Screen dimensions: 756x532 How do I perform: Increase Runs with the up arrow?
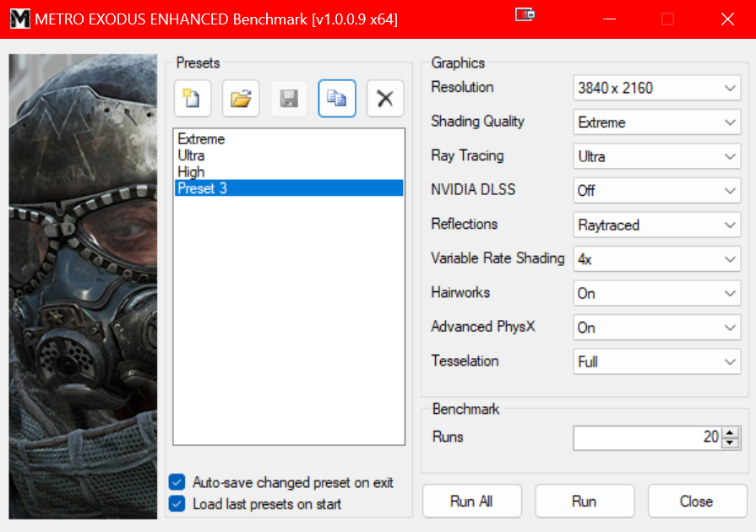(731, 432)
